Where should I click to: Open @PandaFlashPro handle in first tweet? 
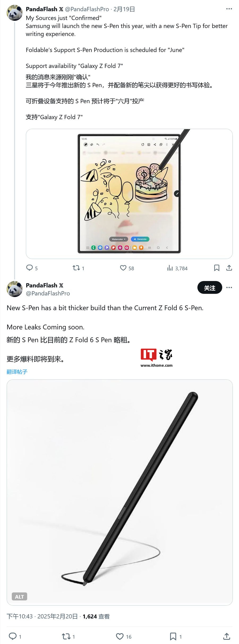point(87,9)
